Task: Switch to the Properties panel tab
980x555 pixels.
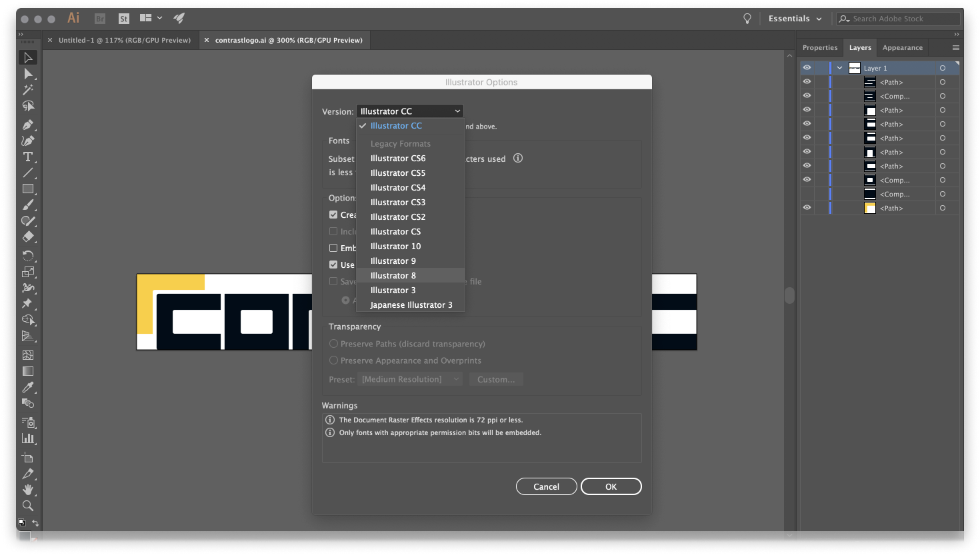Action: coord(820,47)
